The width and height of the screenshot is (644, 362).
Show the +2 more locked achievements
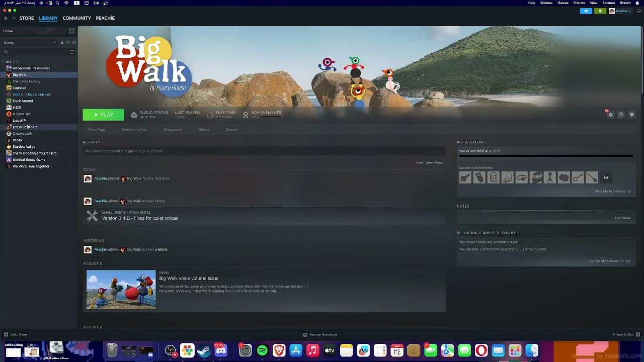tap(606, 177)
